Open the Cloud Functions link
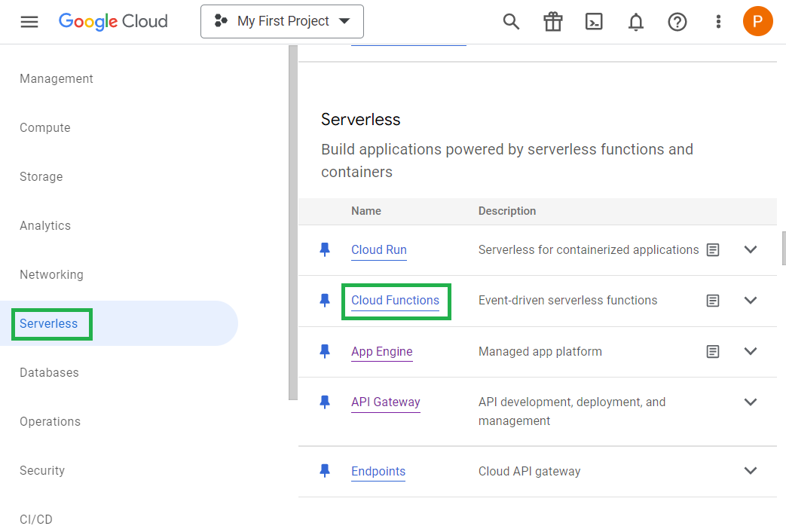786x532 pixels. click(395, 301)
